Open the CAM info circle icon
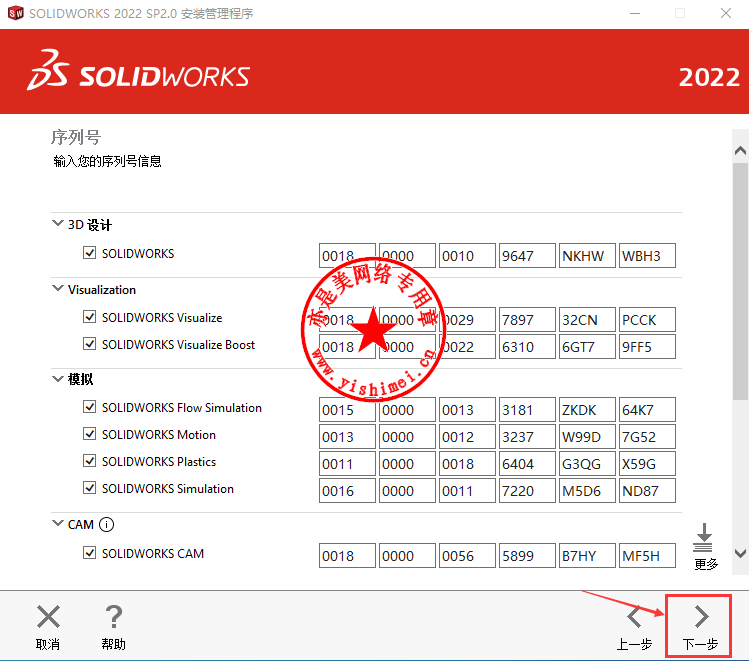The height and width of the screenshot is (661, 749). click(x=106, y=524)
